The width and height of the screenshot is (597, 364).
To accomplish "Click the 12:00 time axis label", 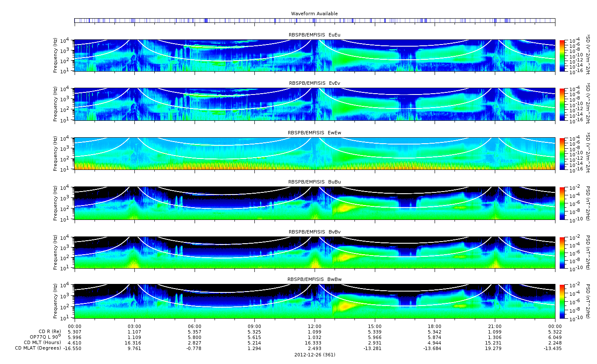I will click(x=315, y=326).
